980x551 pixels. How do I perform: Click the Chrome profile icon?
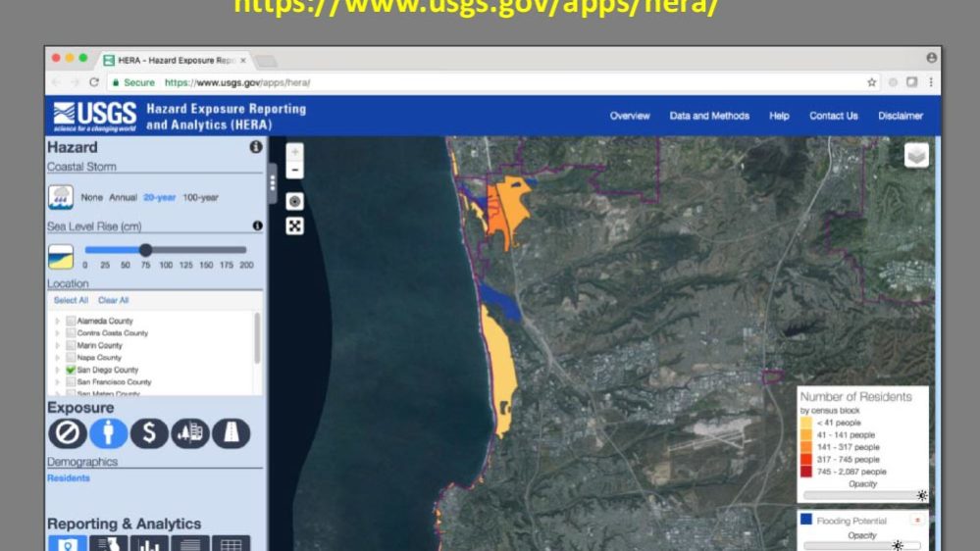(931, 58)
